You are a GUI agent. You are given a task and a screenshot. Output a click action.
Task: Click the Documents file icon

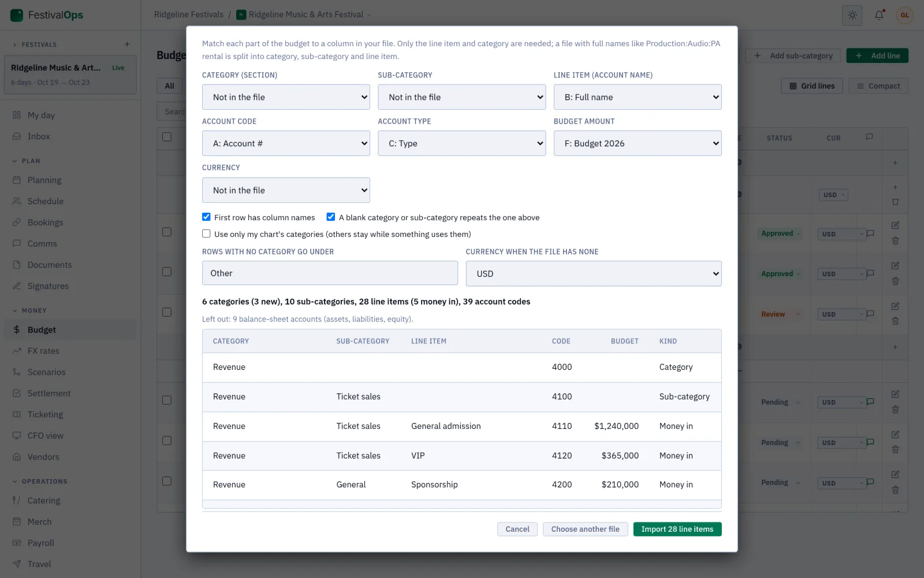point(17,265)
